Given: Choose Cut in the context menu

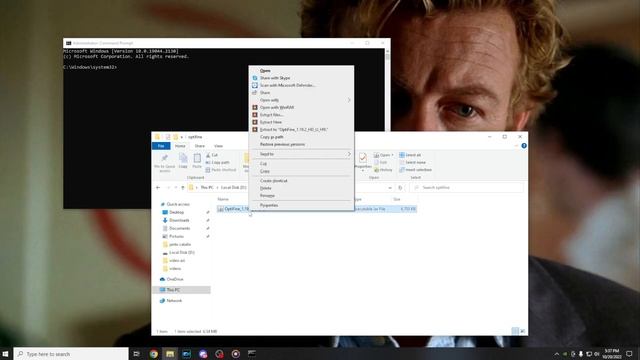Looking at the screenshot, I should (x=263, y=164).
